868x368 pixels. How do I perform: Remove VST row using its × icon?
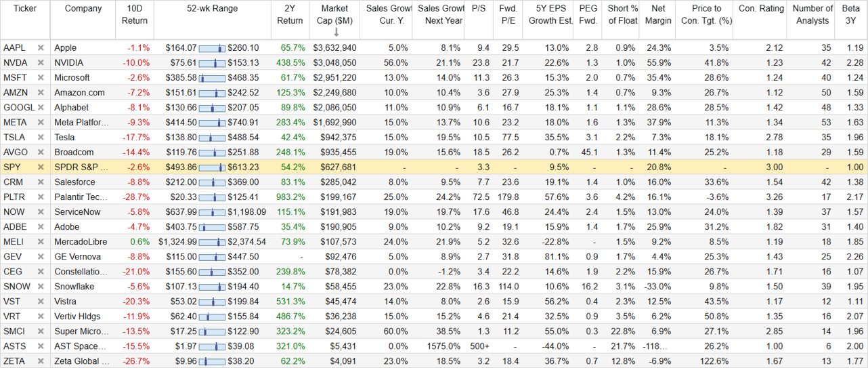[x=41, y=302]
